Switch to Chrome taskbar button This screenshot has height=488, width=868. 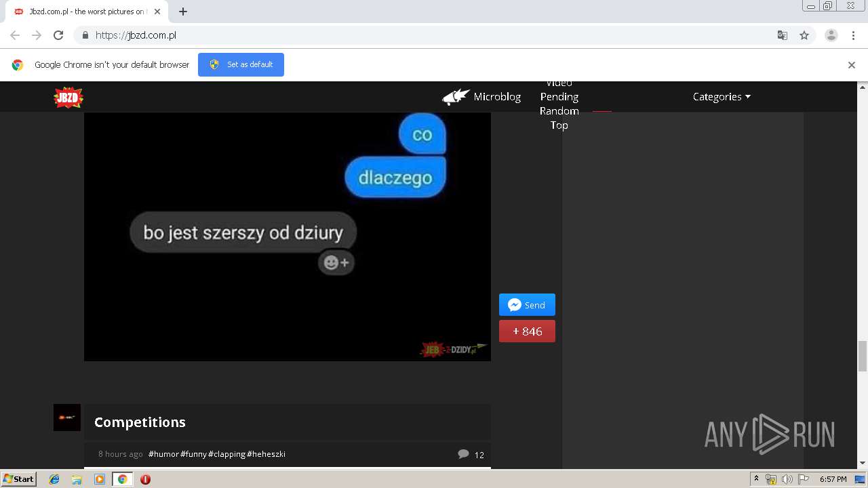pyautogui.click(x=122, y=479)
